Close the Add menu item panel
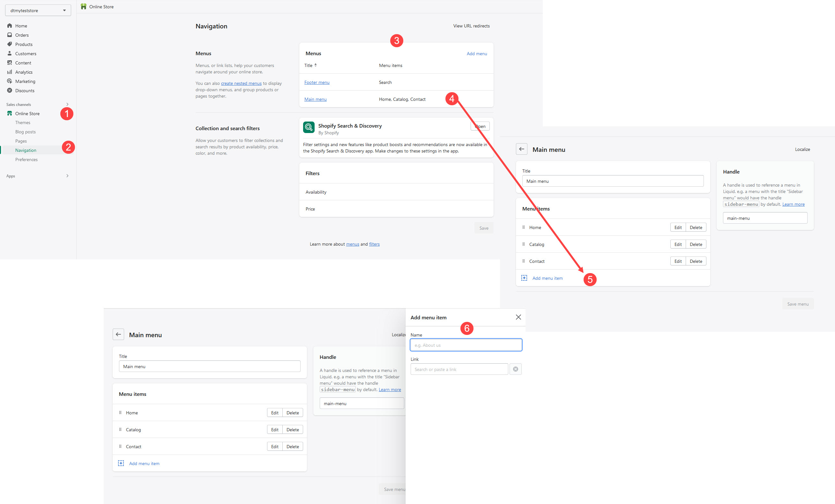 (x=518, y=317)
